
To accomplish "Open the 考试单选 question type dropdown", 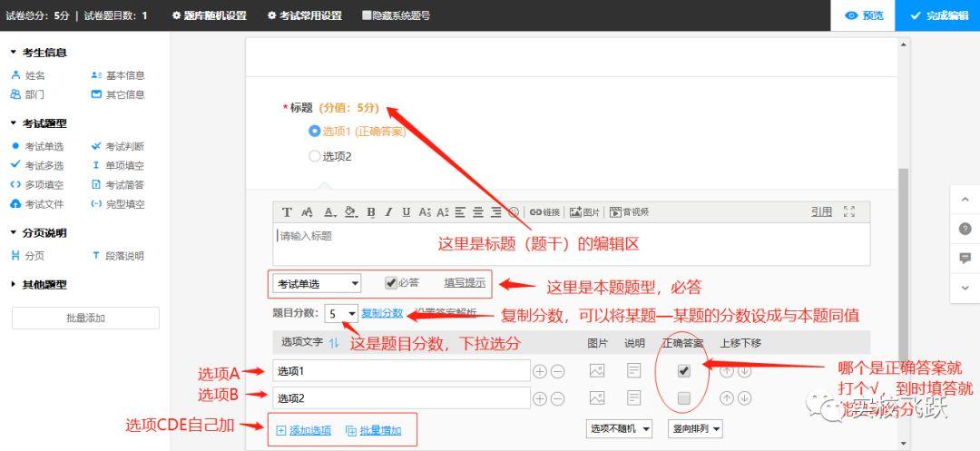I will tap(318, 284).
